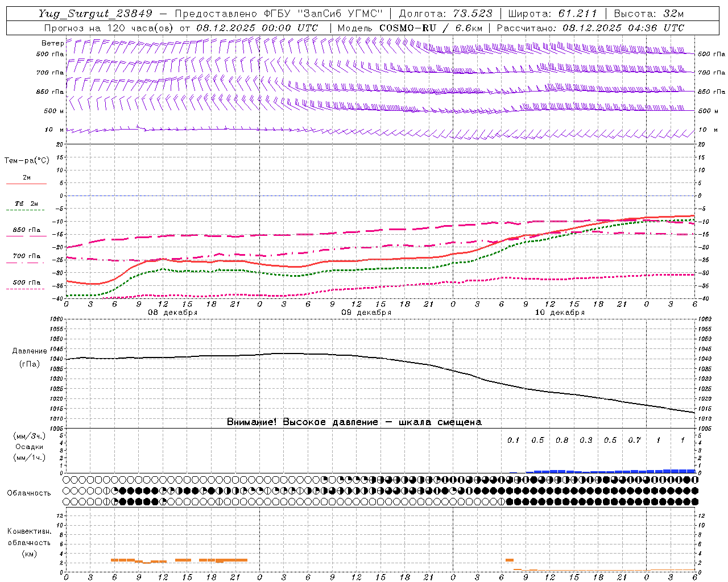Click the (гПа) pressure units label

[x=30, y=364]
